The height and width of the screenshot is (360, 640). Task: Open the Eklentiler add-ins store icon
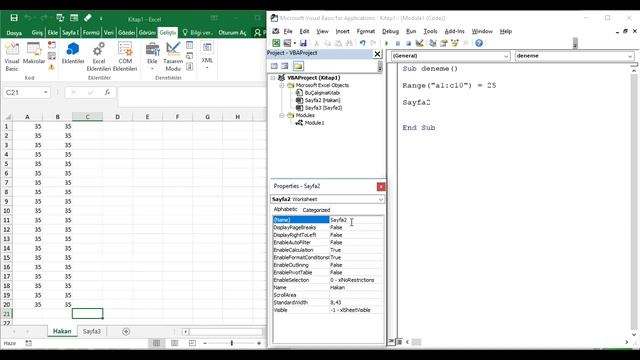pyautogui.click(x=73, y=53)
